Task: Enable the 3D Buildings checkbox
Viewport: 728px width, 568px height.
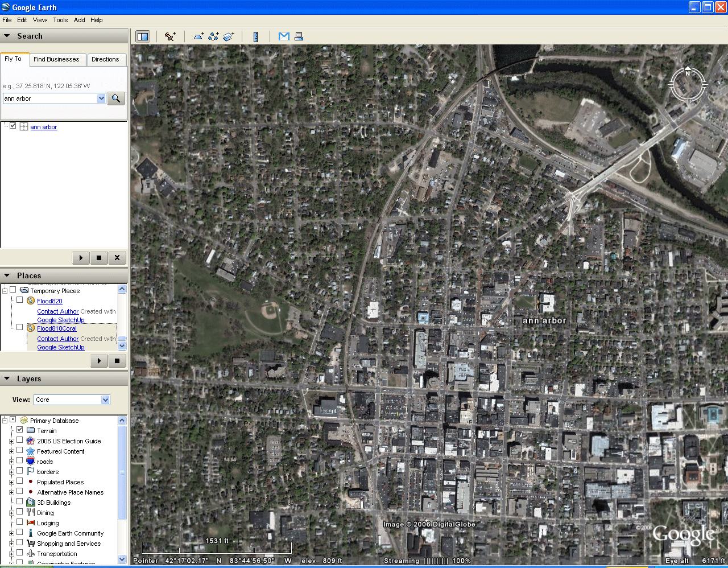Action: [x=19, y=501]
